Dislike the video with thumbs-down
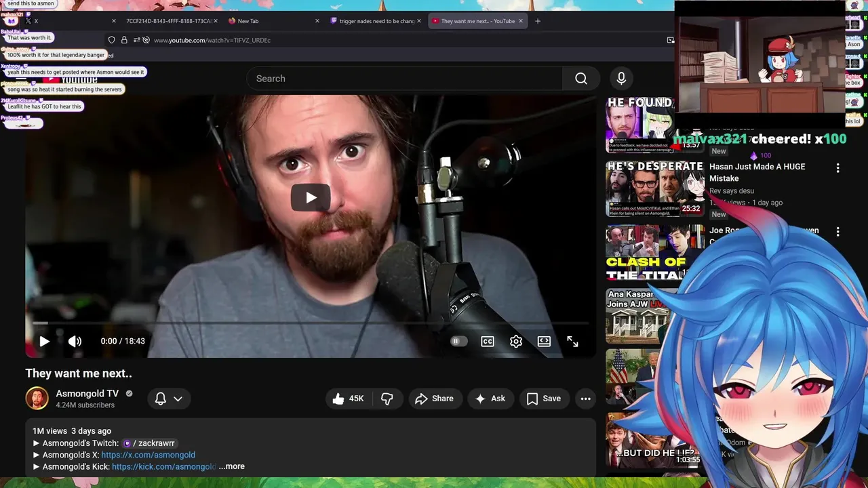 (x=387, y=399)
